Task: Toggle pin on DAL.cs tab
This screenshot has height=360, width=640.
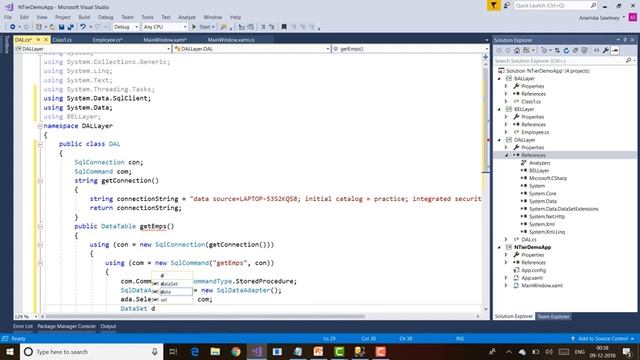Action: click(x=38, y=40)
